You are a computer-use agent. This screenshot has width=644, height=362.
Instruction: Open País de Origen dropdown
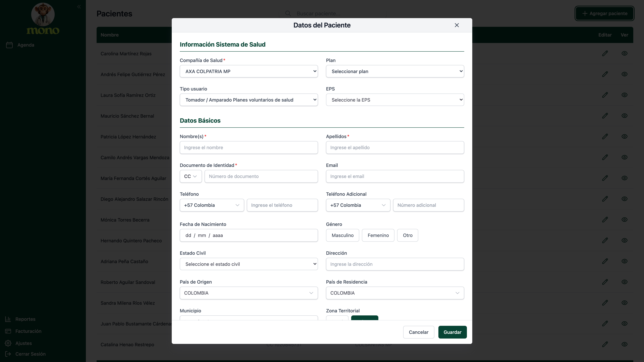click(249, 293)
